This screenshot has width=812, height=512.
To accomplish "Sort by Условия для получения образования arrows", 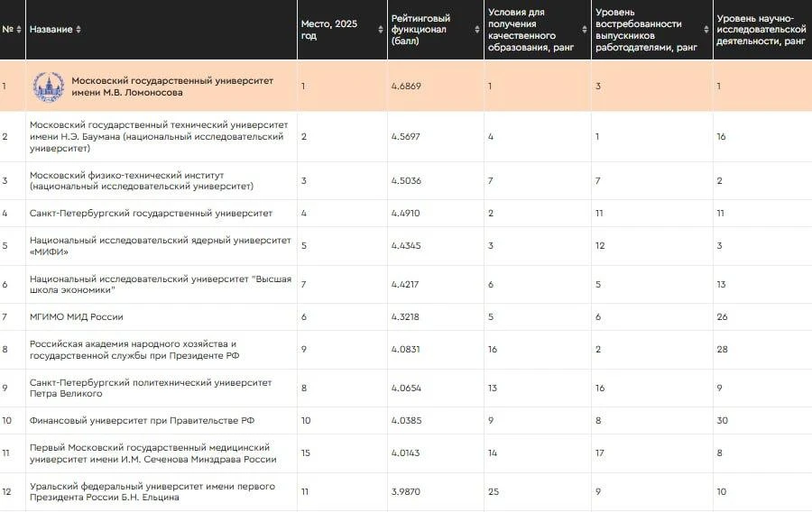I will [584, 30].
